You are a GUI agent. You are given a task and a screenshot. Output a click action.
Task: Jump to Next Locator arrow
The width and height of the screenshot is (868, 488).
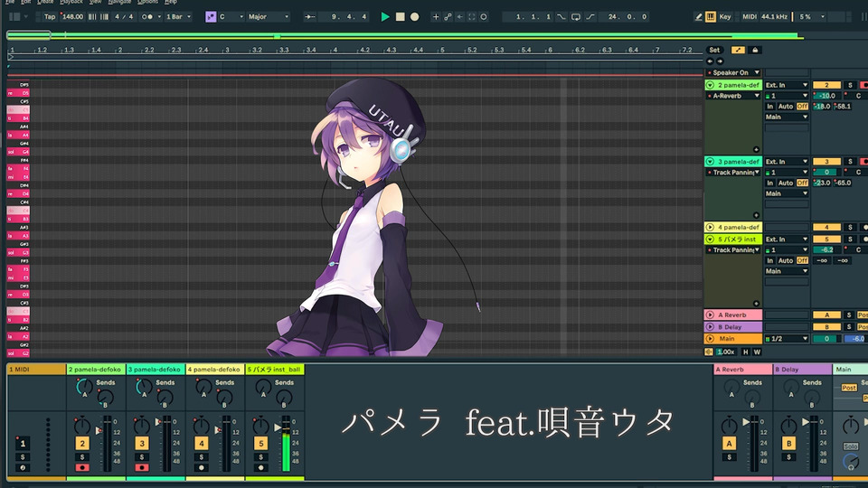coord(720,61)
